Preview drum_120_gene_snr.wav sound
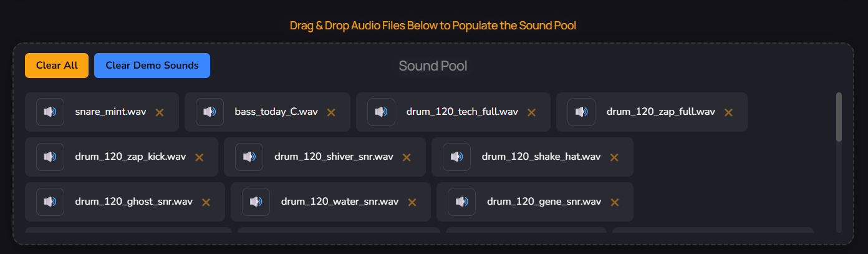The image size is (868, 254). click(461, 202)
